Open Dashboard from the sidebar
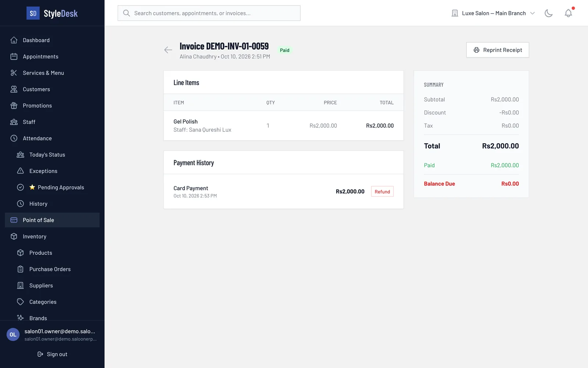This screenshot has width=588, height=368. point(52,40)
